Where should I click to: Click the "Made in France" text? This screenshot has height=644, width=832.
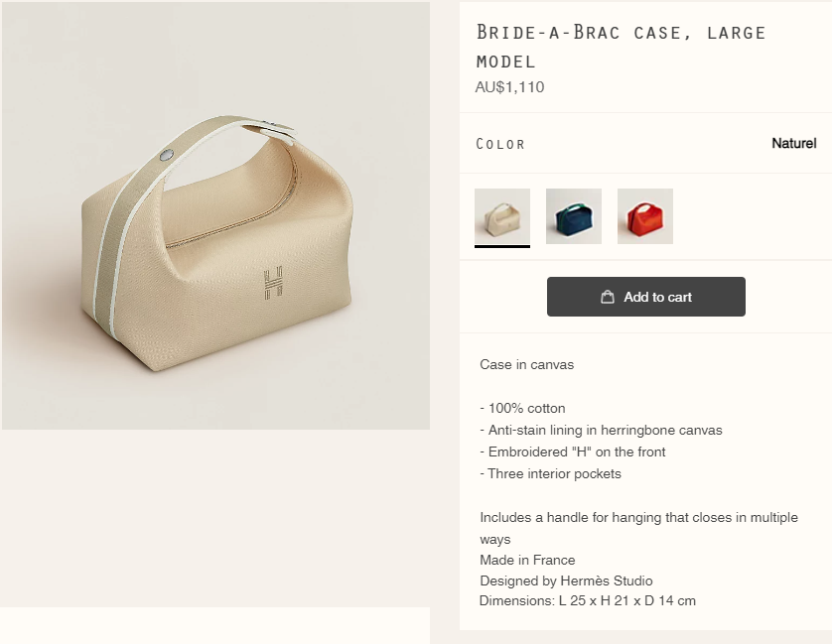(x=527, y=560)
